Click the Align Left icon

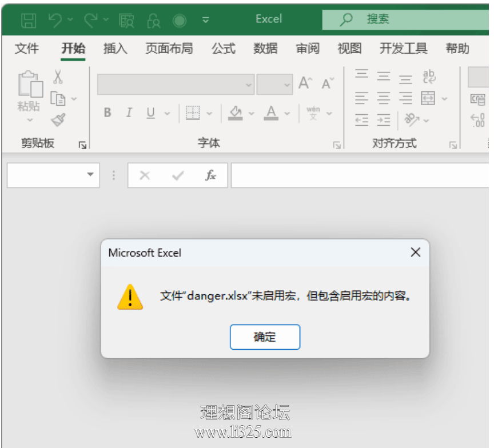[x=362, y=98]
